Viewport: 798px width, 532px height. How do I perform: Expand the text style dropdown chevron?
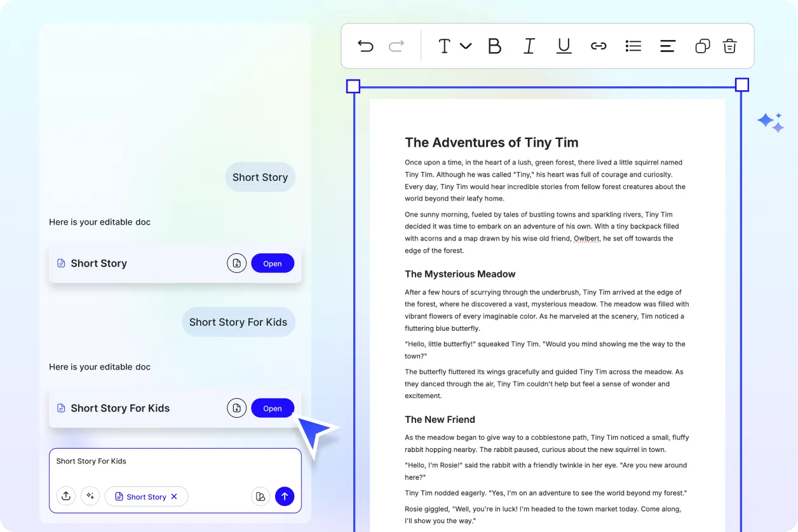point(466,46)
